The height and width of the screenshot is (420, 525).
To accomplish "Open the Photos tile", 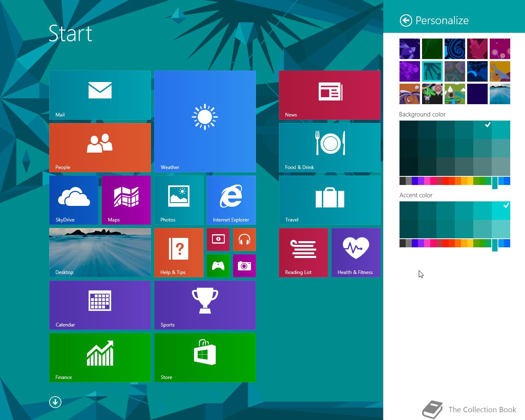I will [179, 200].
